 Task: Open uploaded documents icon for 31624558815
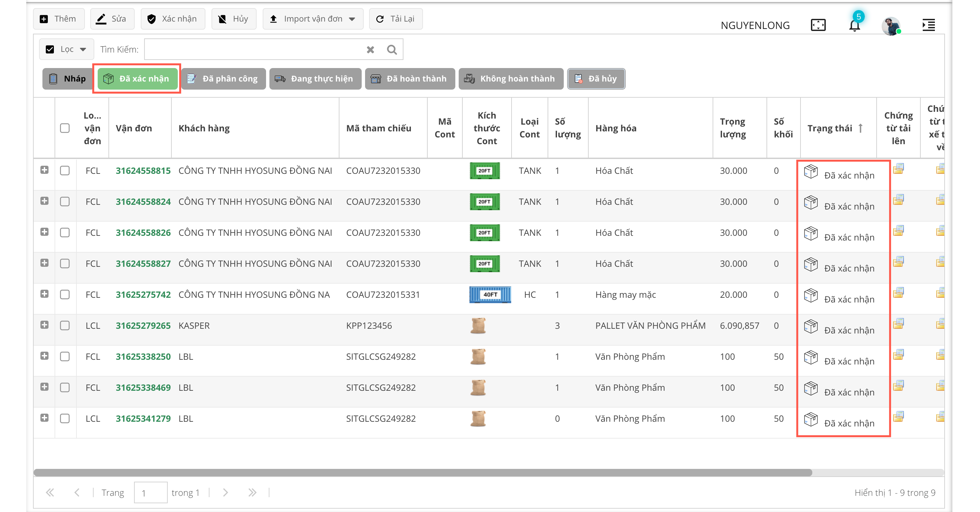point(898,169)
